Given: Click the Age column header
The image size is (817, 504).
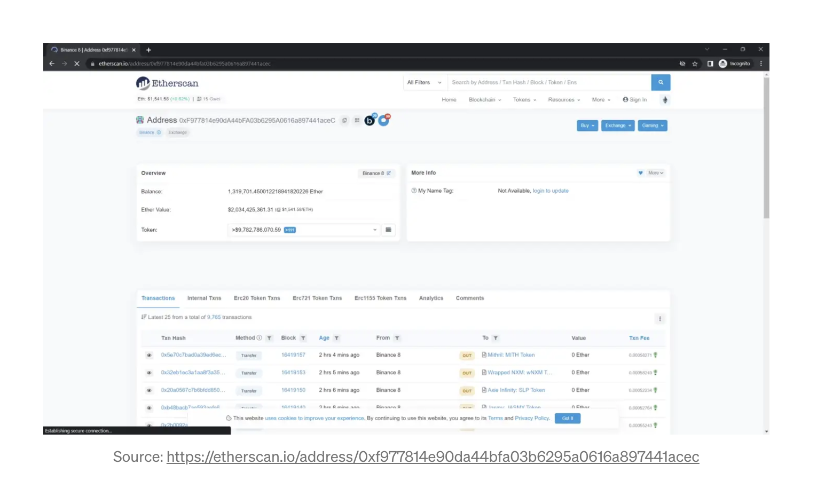Looking at the screenshot, I should tap(324, 338).
